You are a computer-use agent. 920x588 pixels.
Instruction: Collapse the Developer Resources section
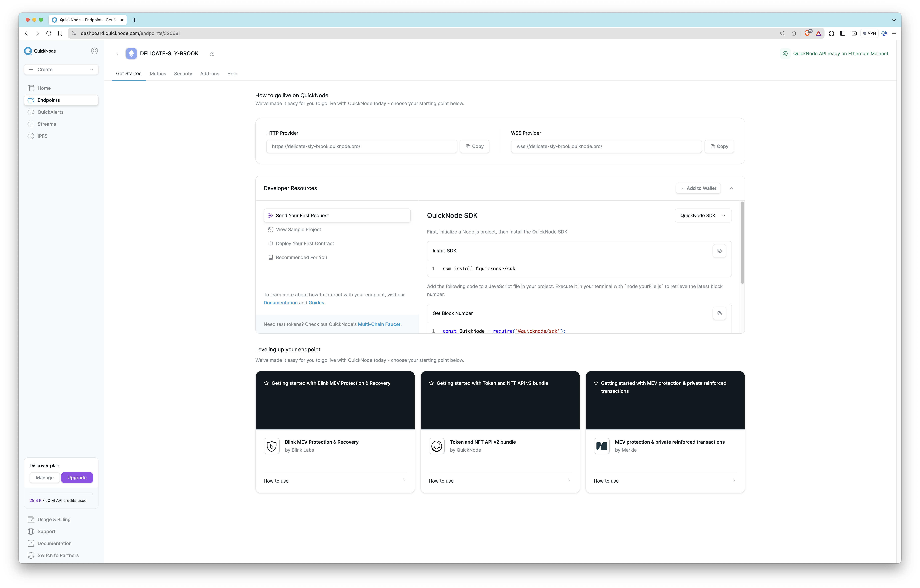click(731, 188)
